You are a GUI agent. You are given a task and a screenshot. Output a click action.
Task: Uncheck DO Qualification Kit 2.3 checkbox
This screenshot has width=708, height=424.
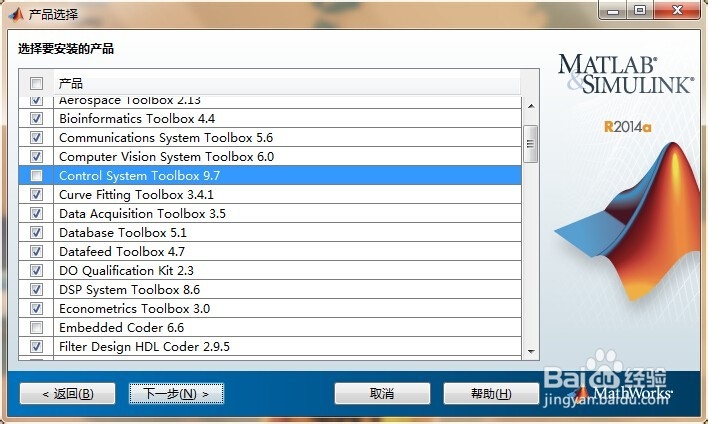[36, 270]
